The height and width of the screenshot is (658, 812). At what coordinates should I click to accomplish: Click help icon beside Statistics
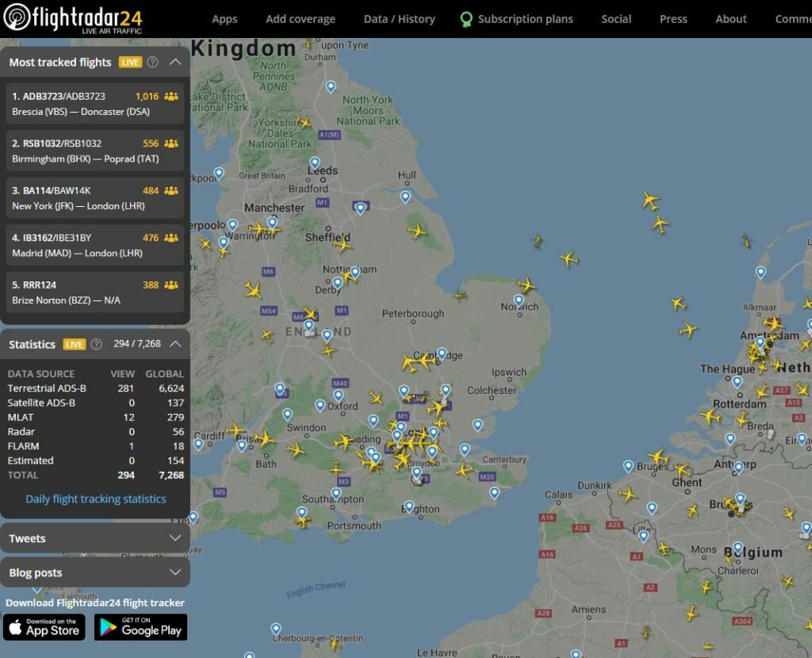[96, 344]
